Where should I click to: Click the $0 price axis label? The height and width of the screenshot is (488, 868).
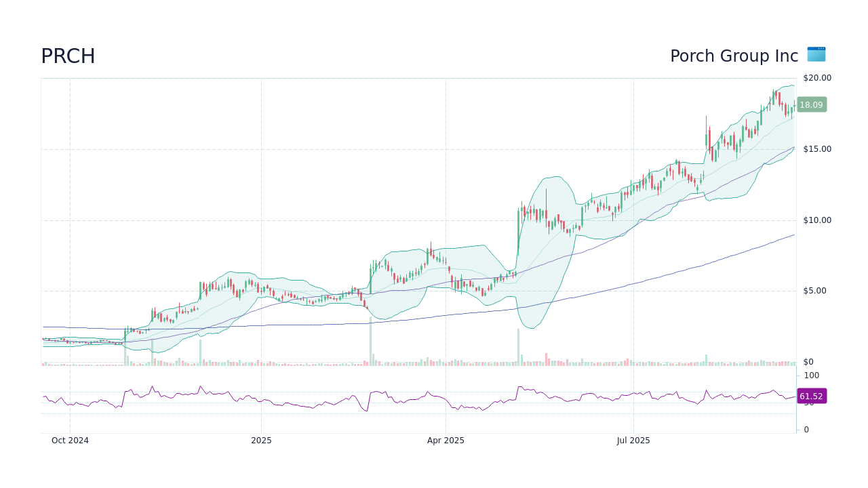click(x=809, y=361)
